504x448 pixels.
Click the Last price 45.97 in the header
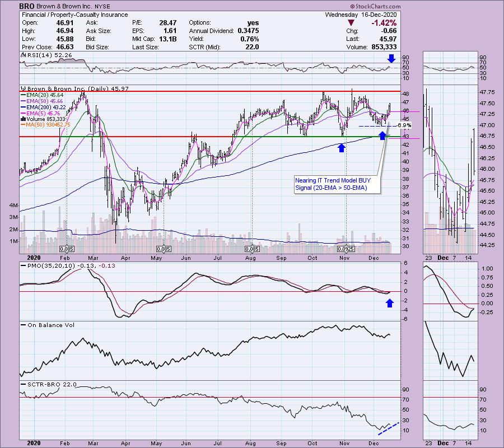[x=389, y=39]
